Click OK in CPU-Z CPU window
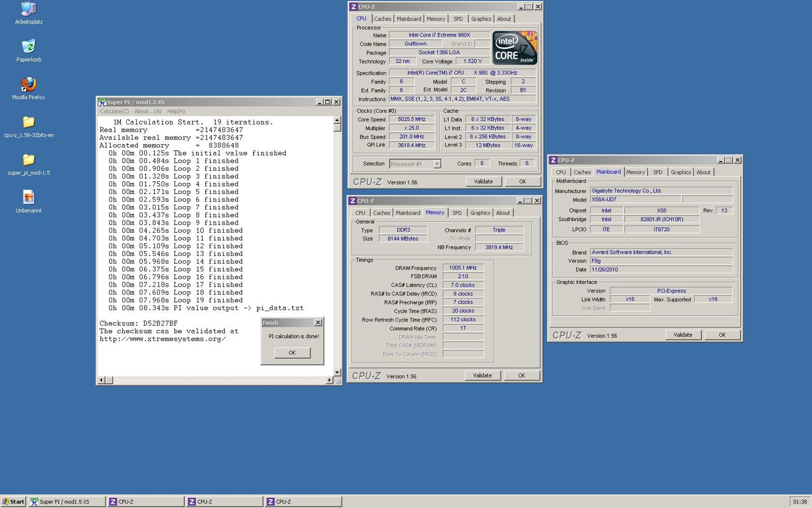The image size is (812, 508). click(x=522, y=181)
